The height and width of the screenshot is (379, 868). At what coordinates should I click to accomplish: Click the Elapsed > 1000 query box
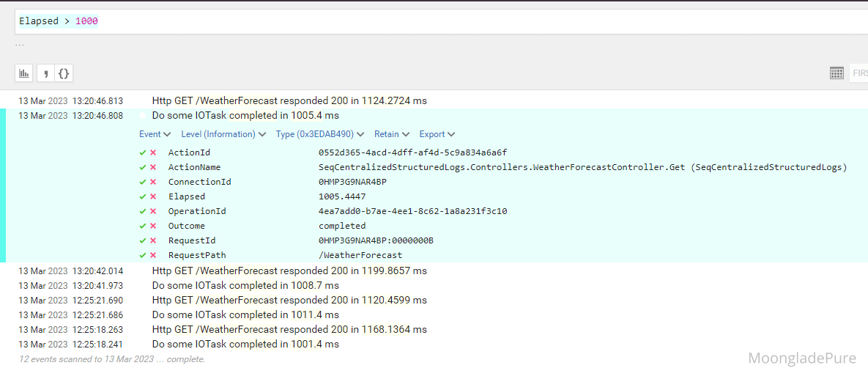(439, 21)
